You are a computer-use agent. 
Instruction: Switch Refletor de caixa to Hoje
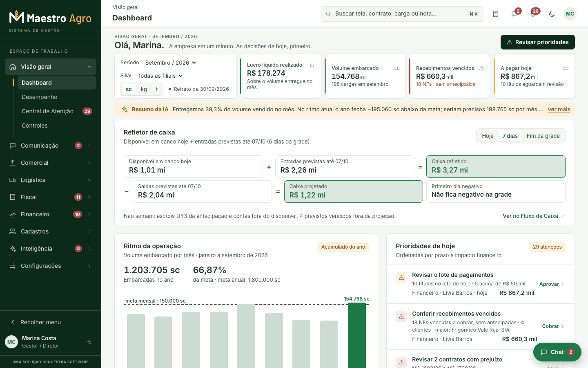click(488, 136)
